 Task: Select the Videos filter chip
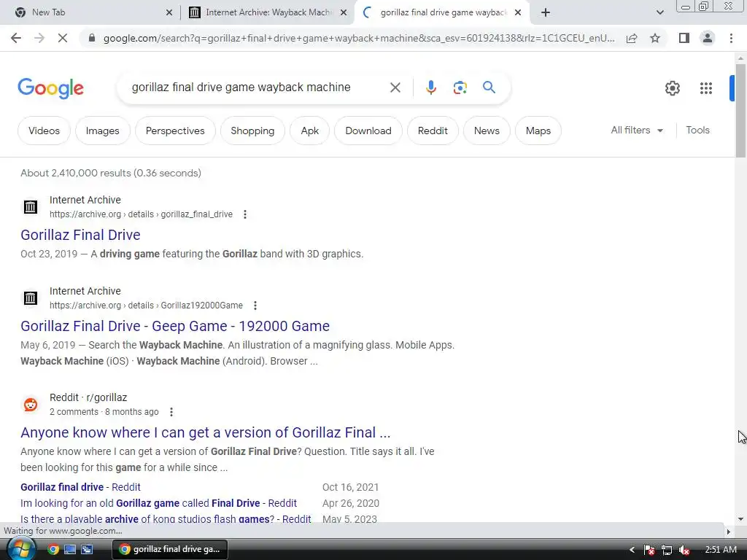(44, 131)
